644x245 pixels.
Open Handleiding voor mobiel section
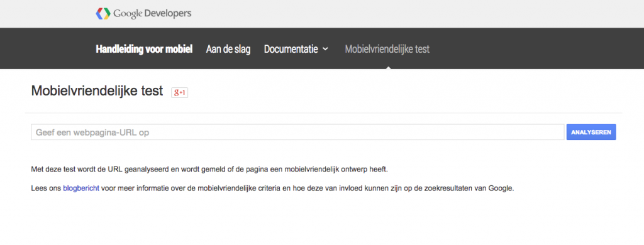pyautogui.click(x=144, y=49)
